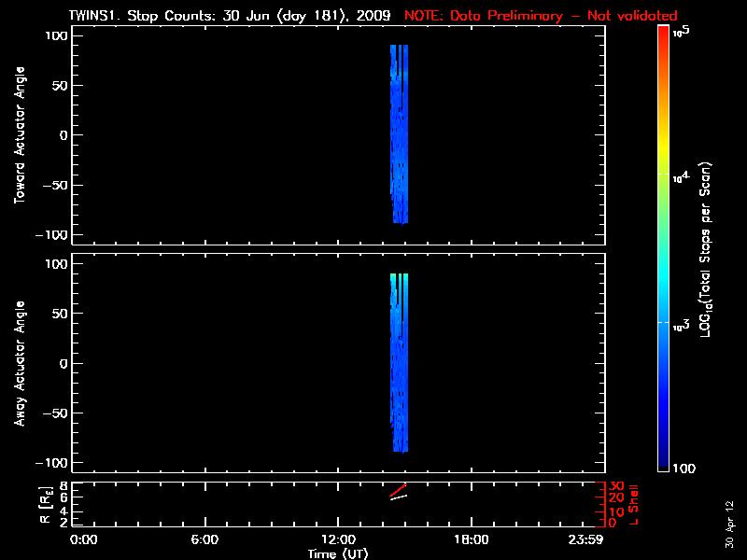Click the 'Away Actuator Angle' axis label
Image resolution: width=747 pixels, height=560 pixels.
18,364
